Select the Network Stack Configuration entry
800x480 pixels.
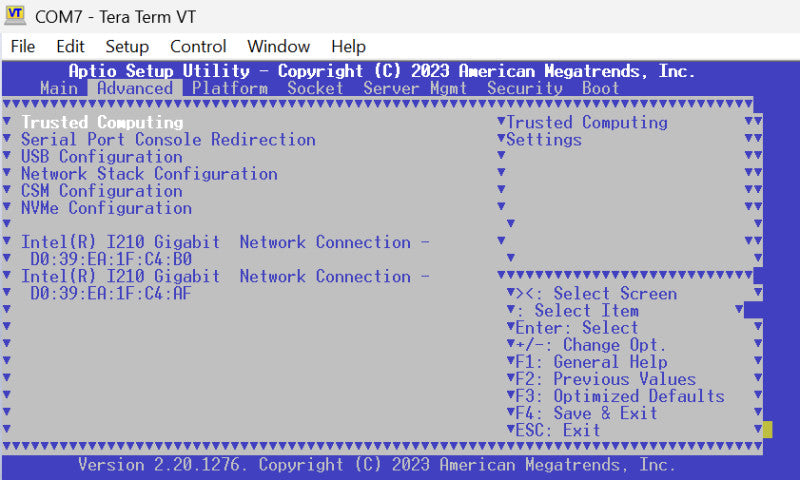pyautogui.click(x=149, y=174)
